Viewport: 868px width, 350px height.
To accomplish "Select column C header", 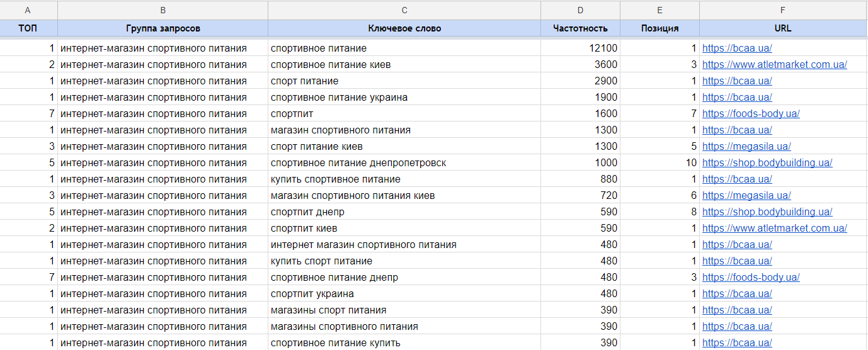I will pyautogui.click(x=404, y=10).
